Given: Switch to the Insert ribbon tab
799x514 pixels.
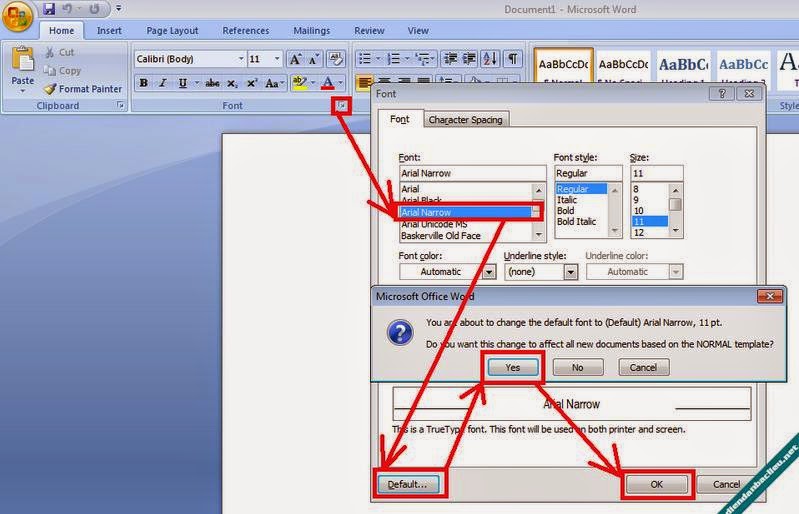Looking at the screenshot, I should click(109, 31).
